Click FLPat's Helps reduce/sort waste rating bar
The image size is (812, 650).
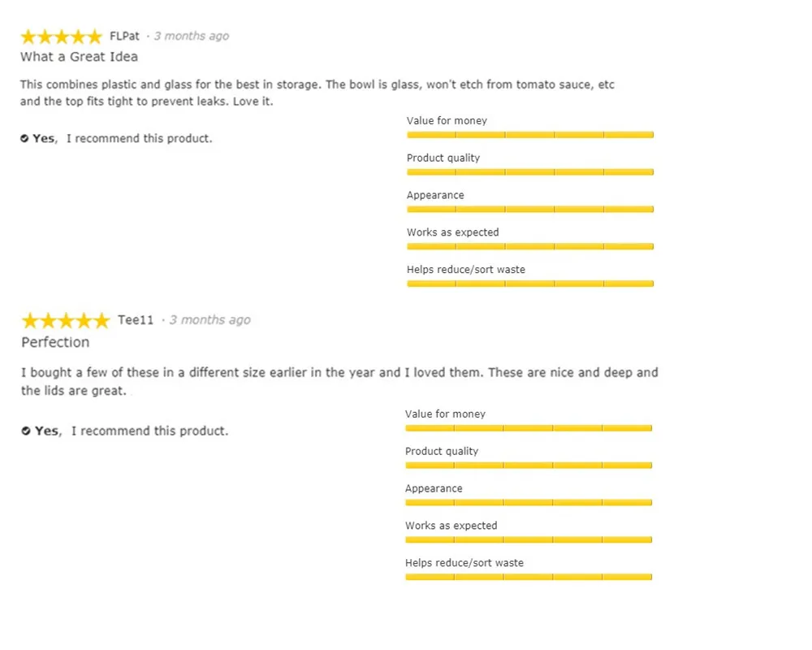pyautogui.click(x=529, y=284)
